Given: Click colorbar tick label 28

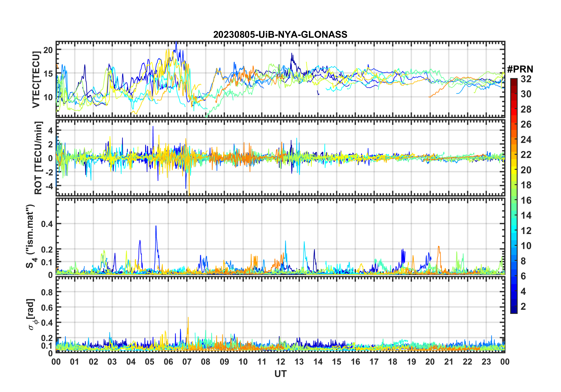Looking at the screenshot, I should [526, 109].
